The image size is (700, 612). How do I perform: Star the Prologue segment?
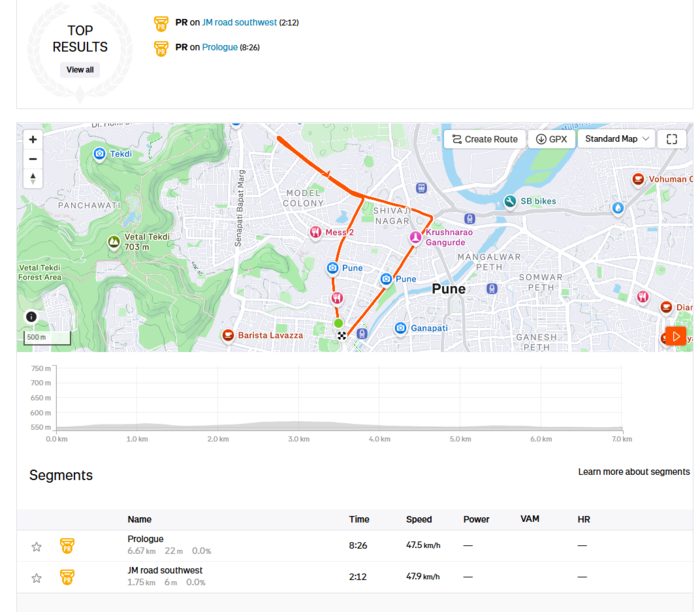(37, 547)
